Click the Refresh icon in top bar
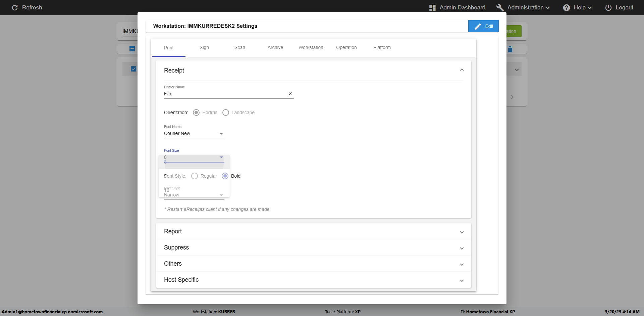 pos(15,7)
